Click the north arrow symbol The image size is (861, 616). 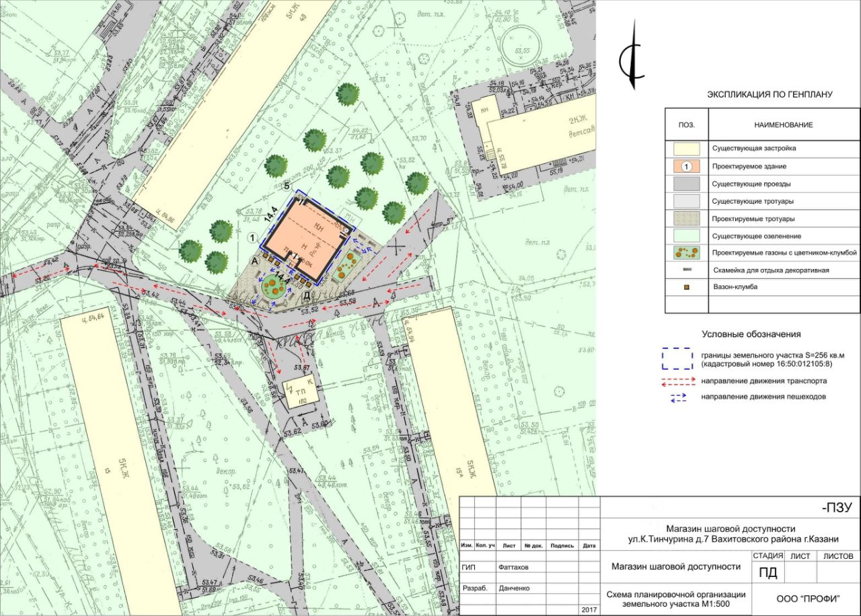[632, 55]
